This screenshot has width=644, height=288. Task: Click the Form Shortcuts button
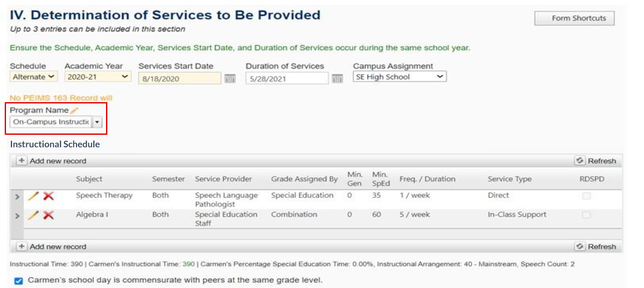pyautogui.click(x=574, y=18)
